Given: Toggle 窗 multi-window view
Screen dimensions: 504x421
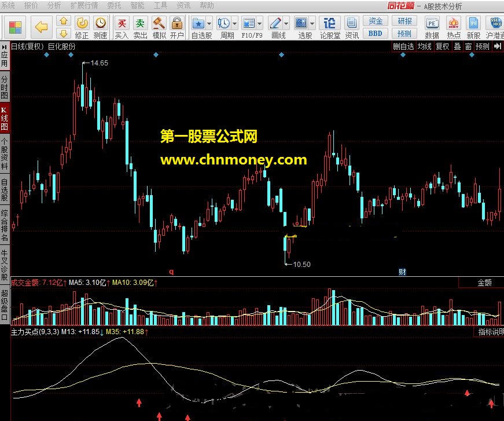Looking at the screenshot, I should tap(468, 47).
